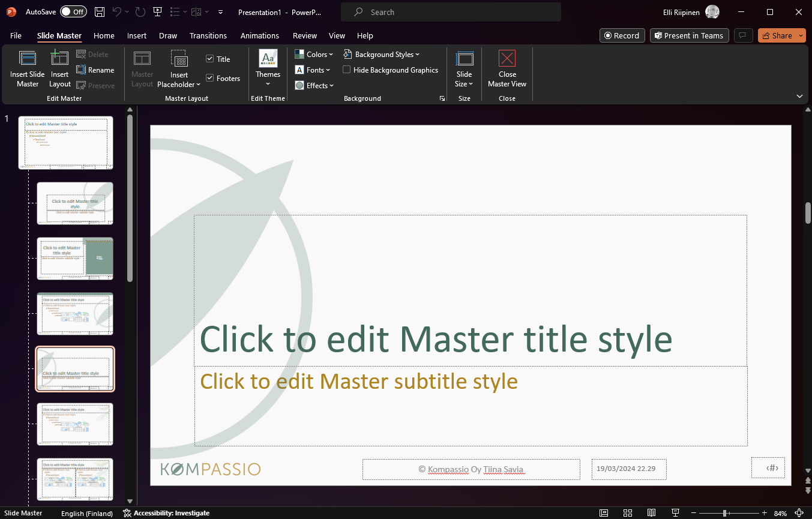The height and width of the screenshot is (519, 812).
Task: Switch to the Insert tab
Action: 137,35
